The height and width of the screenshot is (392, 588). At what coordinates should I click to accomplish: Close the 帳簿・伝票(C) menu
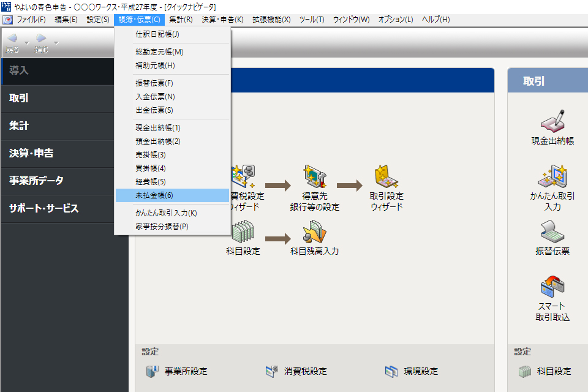(139, 20)
